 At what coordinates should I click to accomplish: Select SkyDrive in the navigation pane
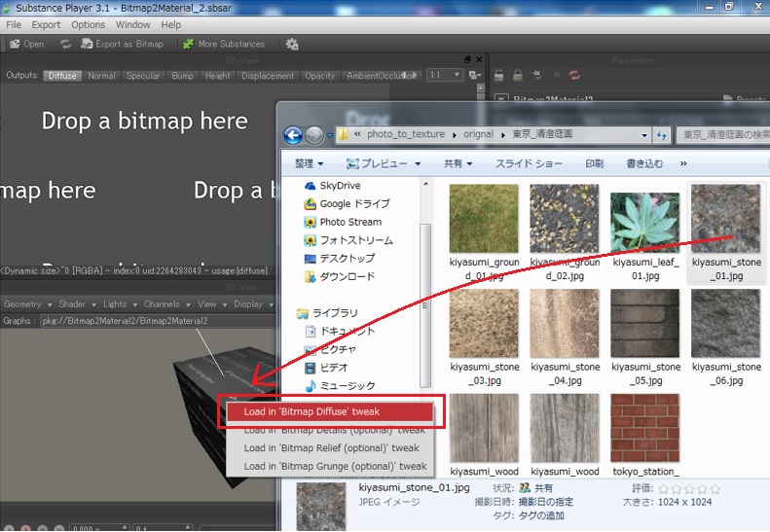tap(333, 186)
